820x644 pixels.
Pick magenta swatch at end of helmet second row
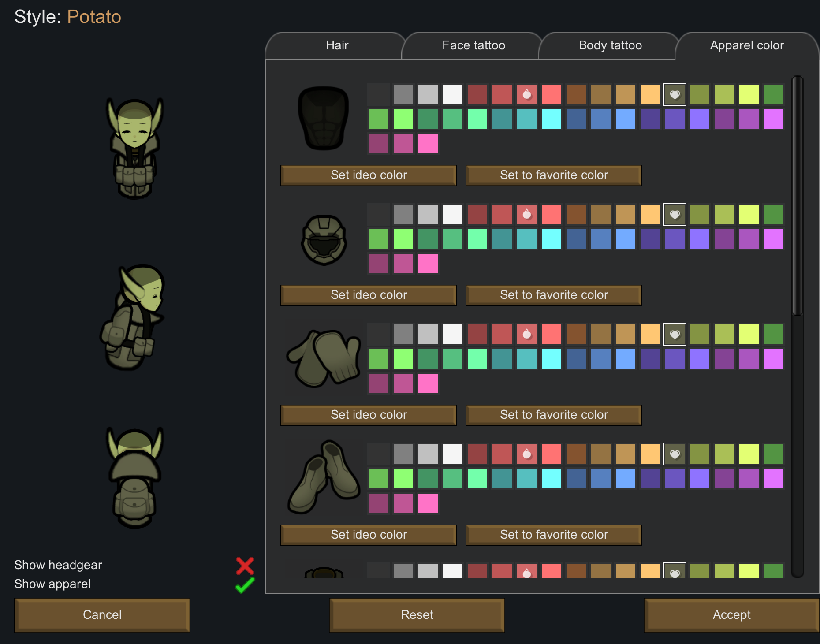coord(774,239)
